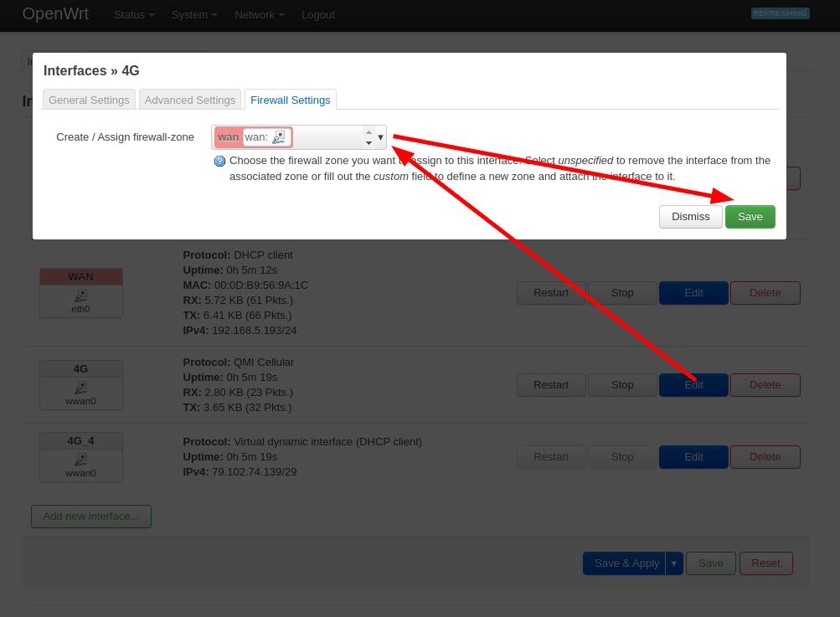This screenshot has height=617, width=840.
Task: Click the wwan0 device icon under 4G_4
Action: coord(81,460)
